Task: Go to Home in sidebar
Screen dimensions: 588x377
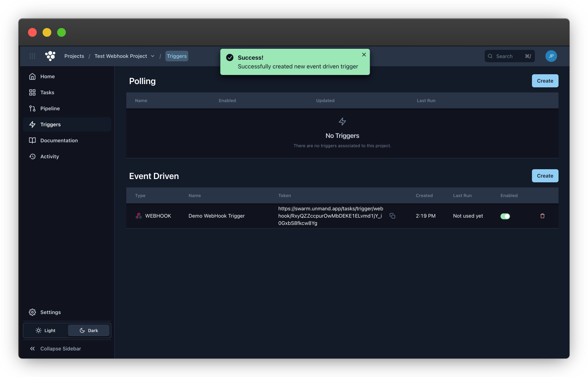Action: (47, 76)
